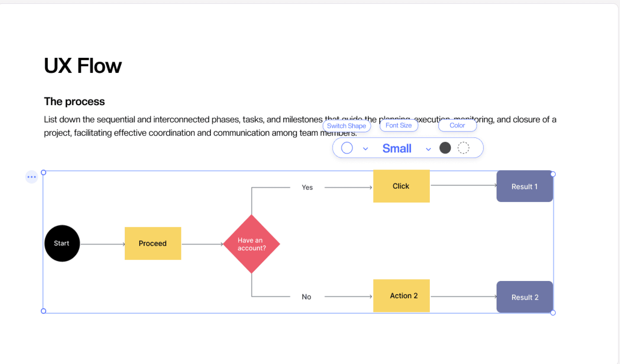This screenshot has width=620, height=364.
Task: Click the UX Flow page title
Action: (83, 66)
